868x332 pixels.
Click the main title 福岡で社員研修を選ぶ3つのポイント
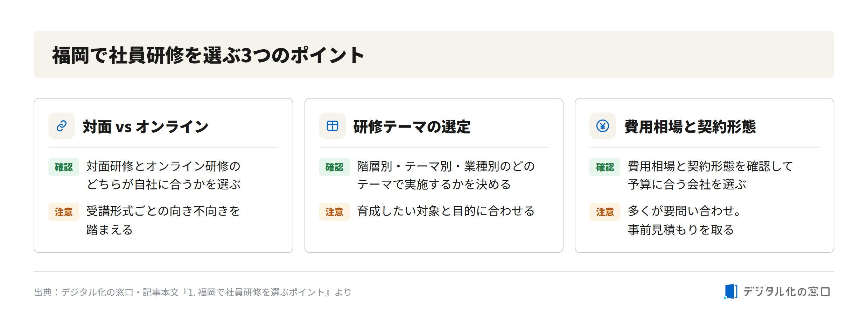coord(209,55)
